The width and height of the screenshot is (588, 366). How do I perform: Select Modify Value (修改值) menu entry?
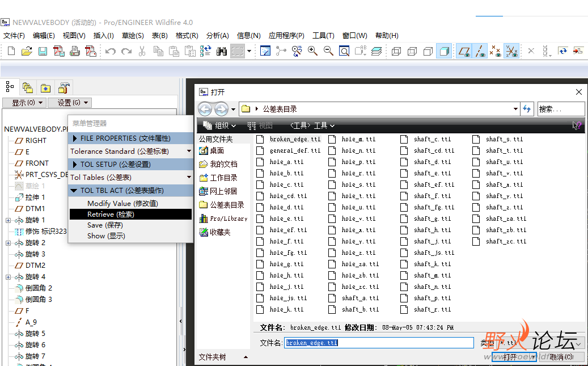point(122,204)
